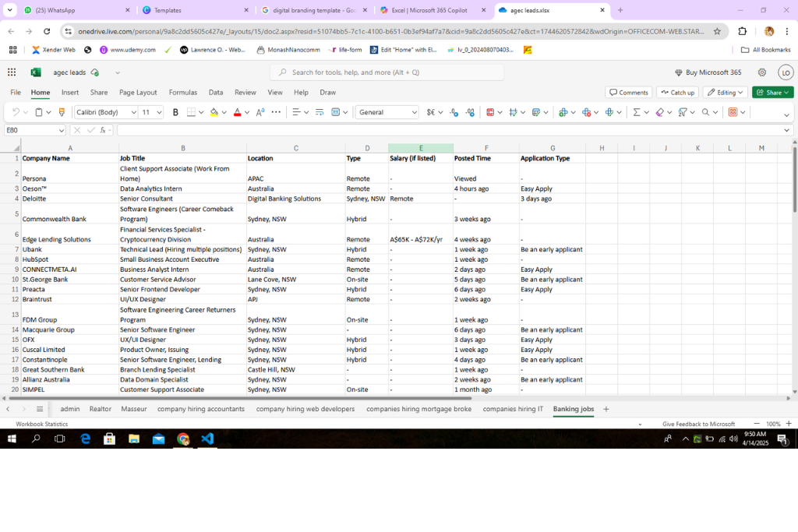Open the Borders tool in ribbon

[x=191, y=112]
